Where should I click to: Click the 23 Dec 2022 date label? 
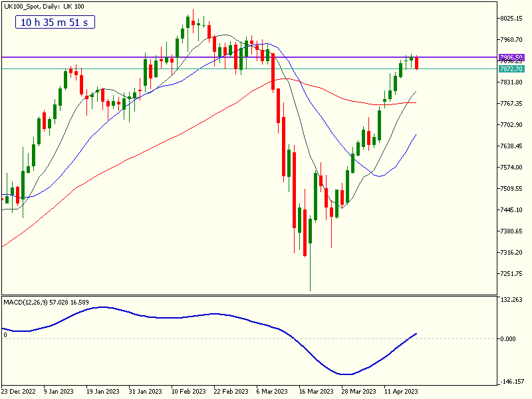pyautogui.click(x=21, y=392)
